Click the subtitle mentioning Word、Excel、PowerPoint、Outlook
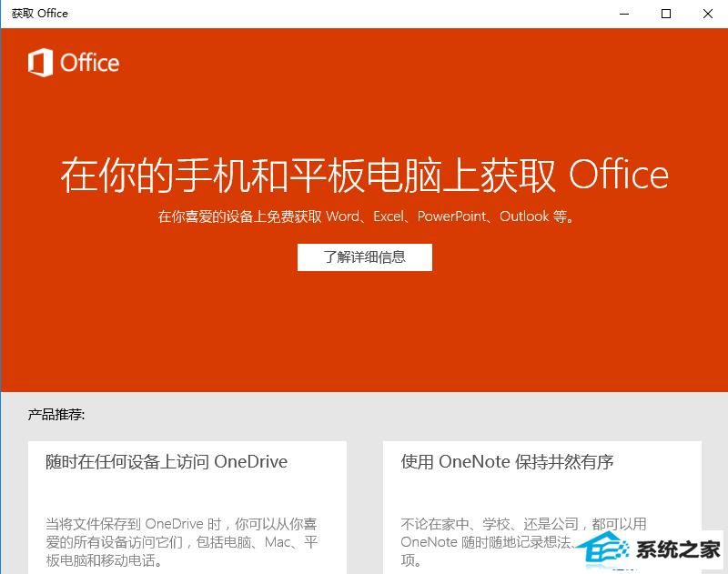Screen dimensions: 728x574 [x=366, y=217]
